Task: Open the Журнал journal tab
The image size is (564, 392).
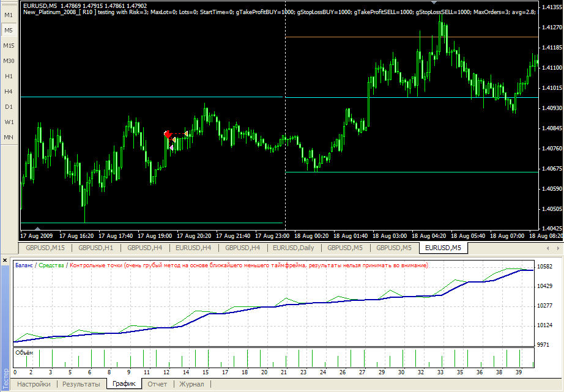Action: pyautogui.click(x=191, y=384)
